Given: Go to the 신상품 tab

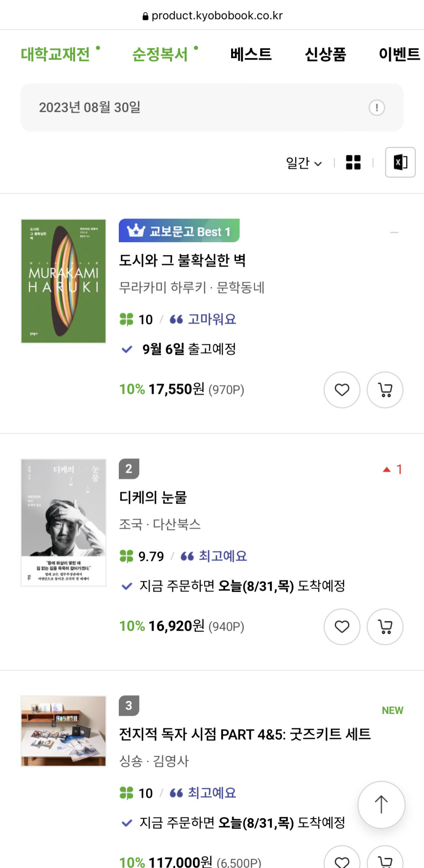Looking at the screenshot, I should click(325, 54).
